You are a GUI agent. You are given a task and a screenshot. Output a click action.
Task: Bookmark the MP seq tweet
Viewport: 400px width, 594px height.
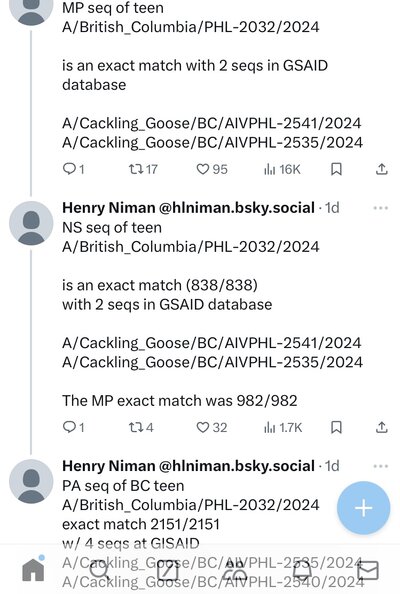click(x=336, y=169)
